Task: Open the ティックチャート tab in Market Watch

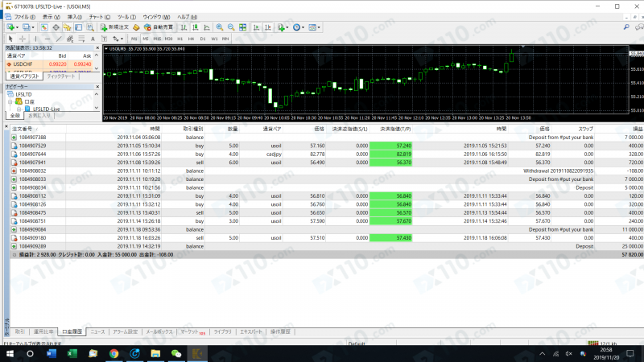Action: coord(61,76)
